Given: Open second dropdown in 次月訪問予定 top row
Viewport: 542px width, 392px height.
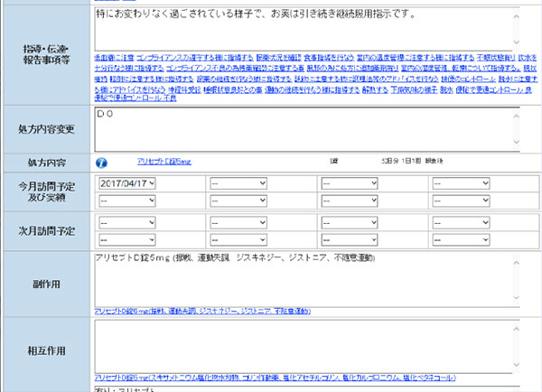Looking at the screenshot, I should [x=238, y=223].
